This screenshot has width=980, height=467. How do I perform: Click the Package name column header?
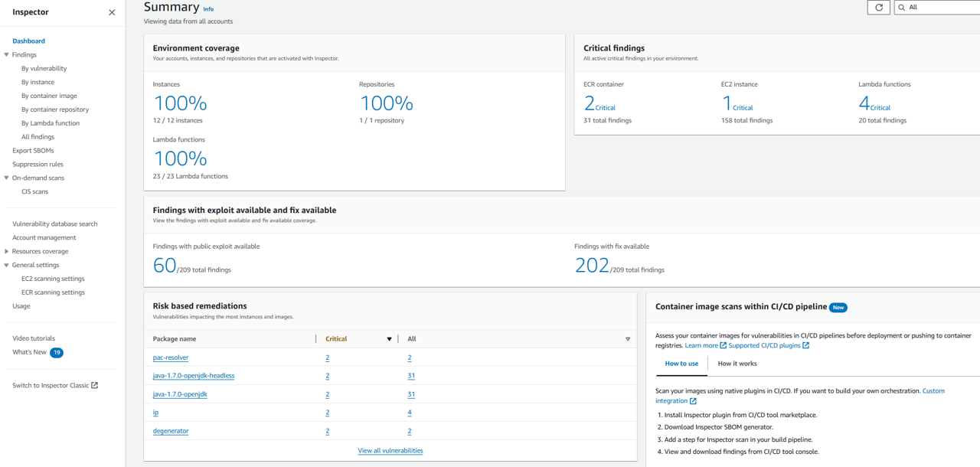175,338
